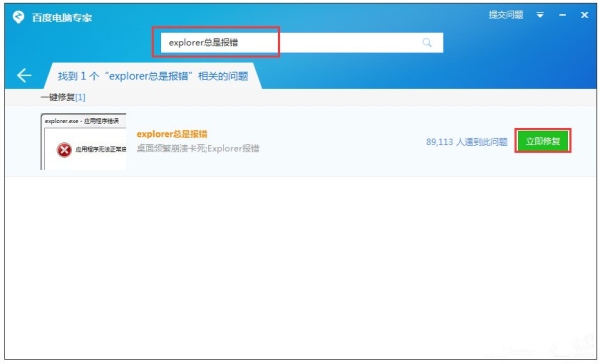Screen dimensions: 600x364
Task: Open the title bar dropdown menu arrow
Action: pos(540,15)
